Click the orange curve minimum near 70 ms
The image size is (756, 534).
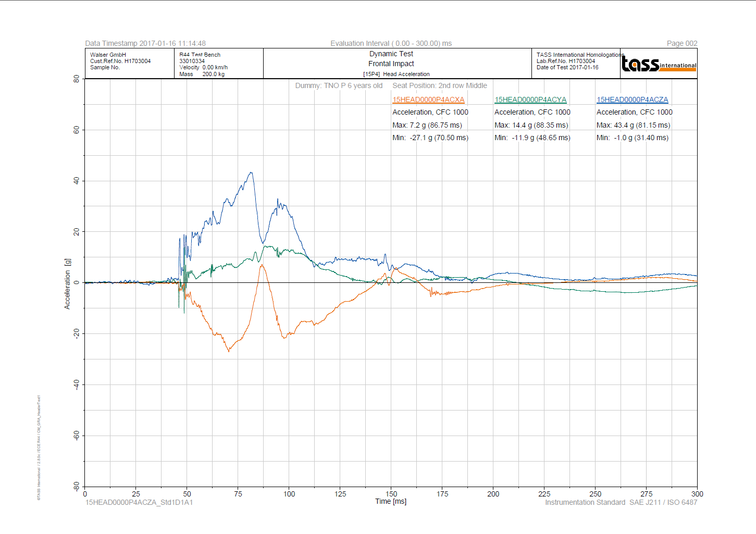[228, 351]
